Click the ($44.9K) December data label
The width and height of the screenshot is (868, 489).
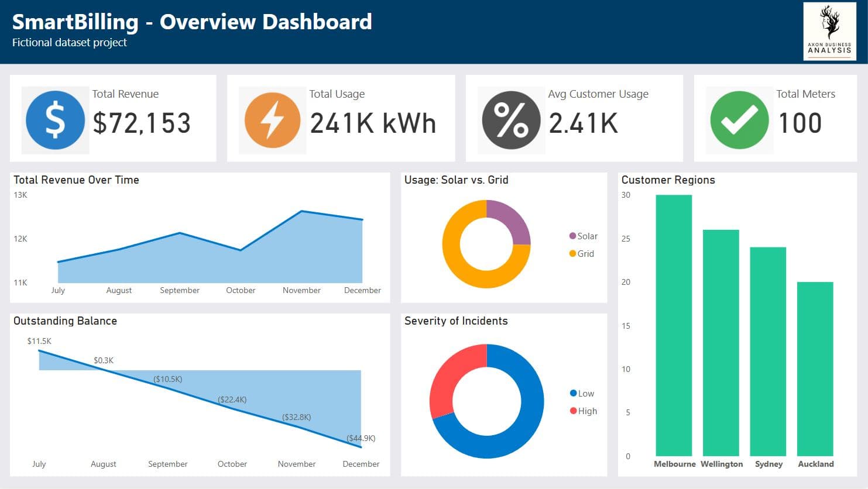coord(361,438)
